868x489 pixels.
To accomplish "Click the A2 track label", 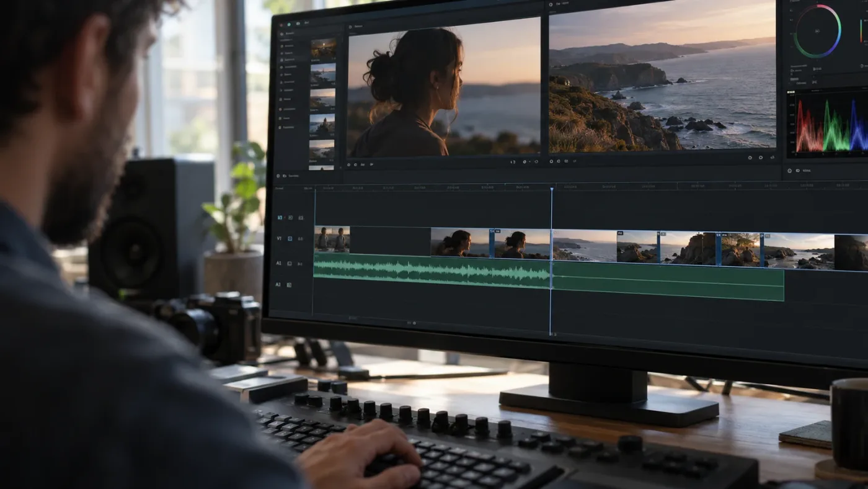I will point(278,284).
